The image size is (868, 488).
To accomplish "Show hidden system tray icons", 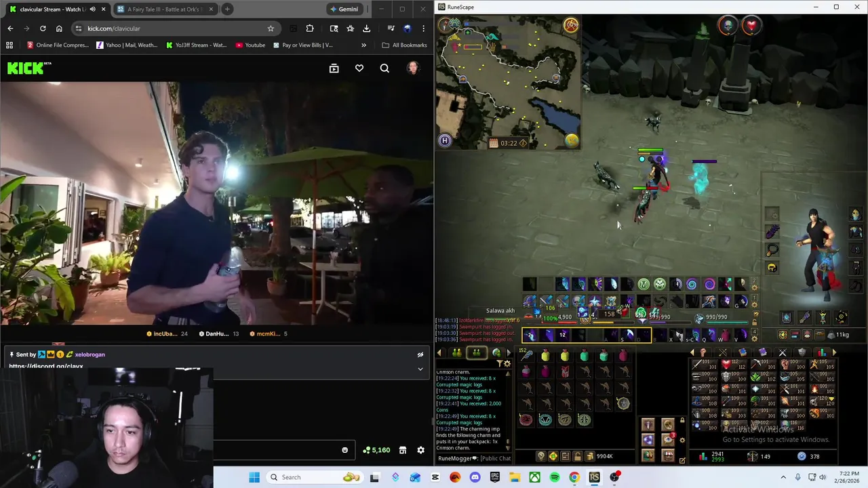I will [x=783, y=477].
